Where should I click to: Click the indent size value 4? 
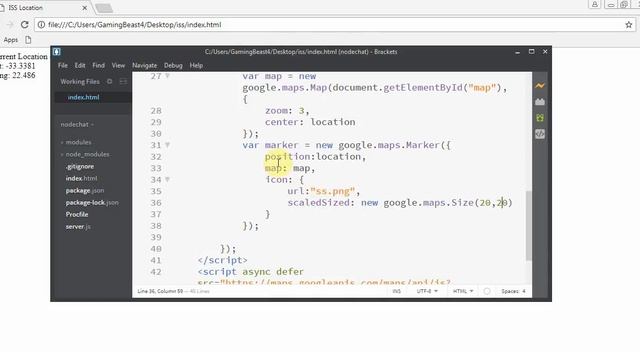(524, 291)
